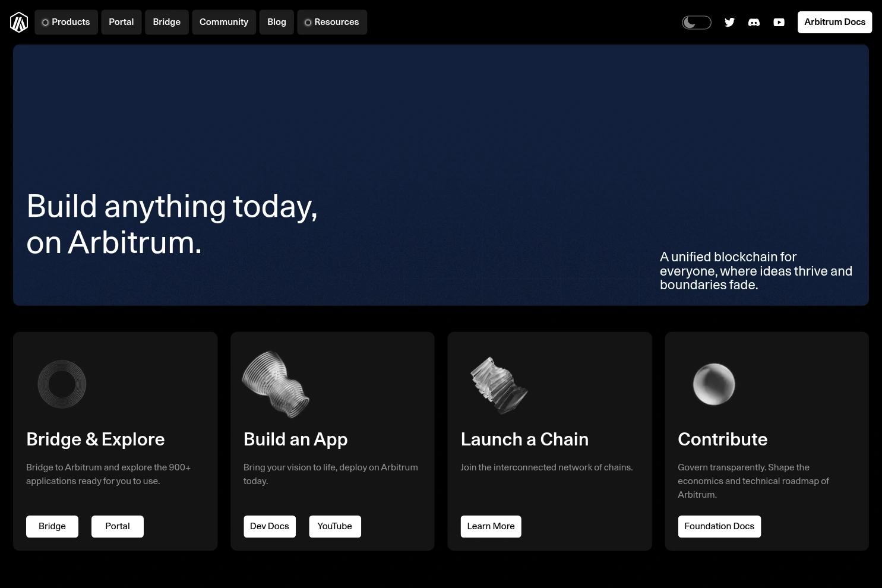Go to the Community nav item
The width and height of the screenshot is (882, 588).
click(x=224, y=22)
